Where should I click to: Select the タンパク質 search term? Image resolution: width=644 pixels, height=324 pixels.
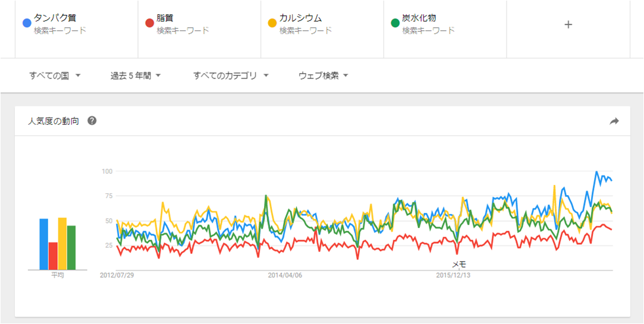55,18
